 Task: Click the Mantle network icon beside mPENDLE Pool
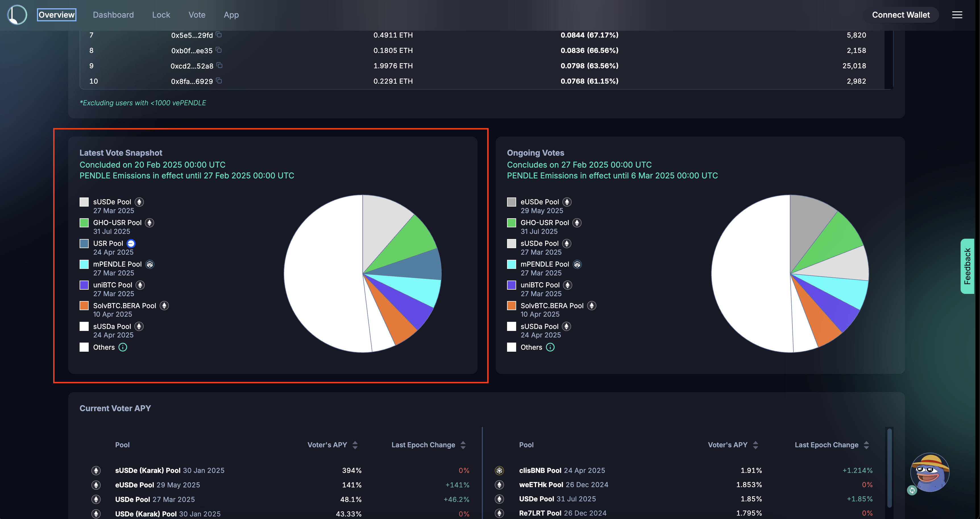149,264
